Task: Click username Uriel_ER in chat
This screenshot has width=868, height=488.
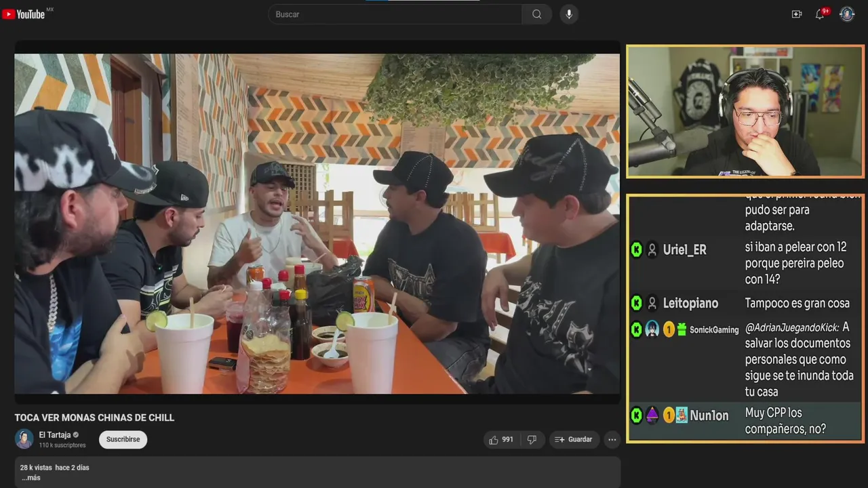Action: [x=685, y=250]
